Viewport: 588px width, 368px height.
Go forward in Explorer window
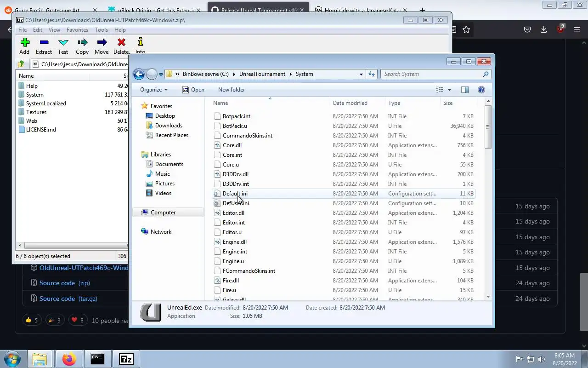pyautogui.click(x=152, y=74)
